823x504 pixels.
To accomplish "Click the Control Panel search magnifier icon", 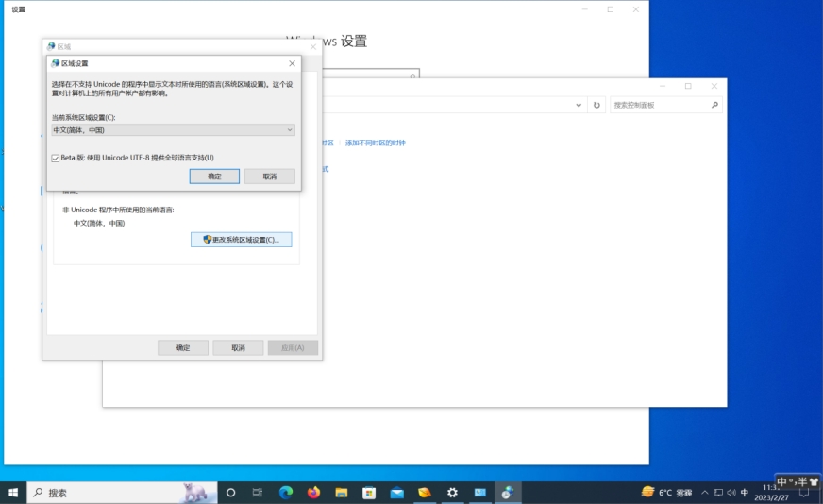I will coord(714,105).
